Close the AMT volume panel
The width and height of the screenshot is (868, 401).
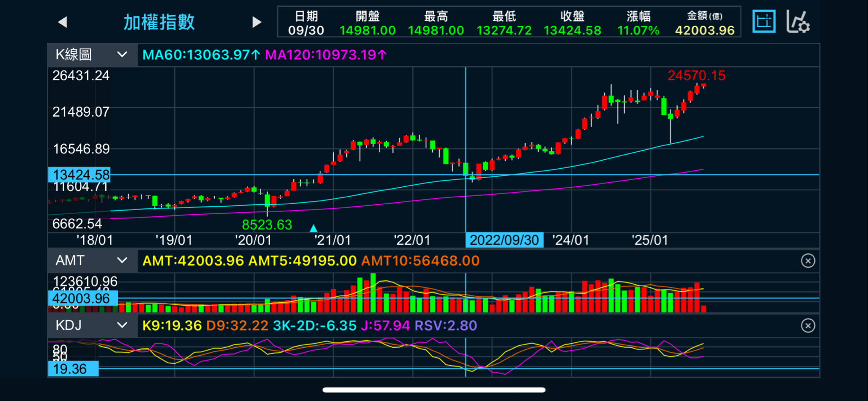(808, 261)
